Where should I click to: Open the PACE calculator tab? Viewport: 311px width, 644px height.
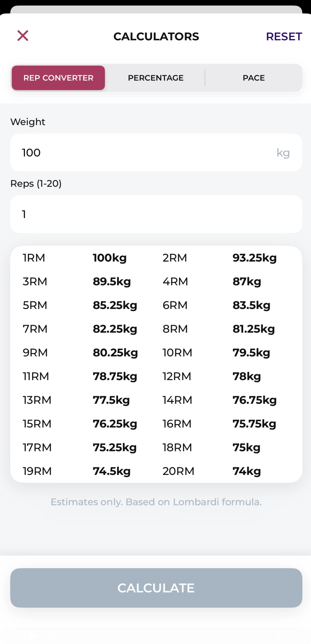(254, 78)
